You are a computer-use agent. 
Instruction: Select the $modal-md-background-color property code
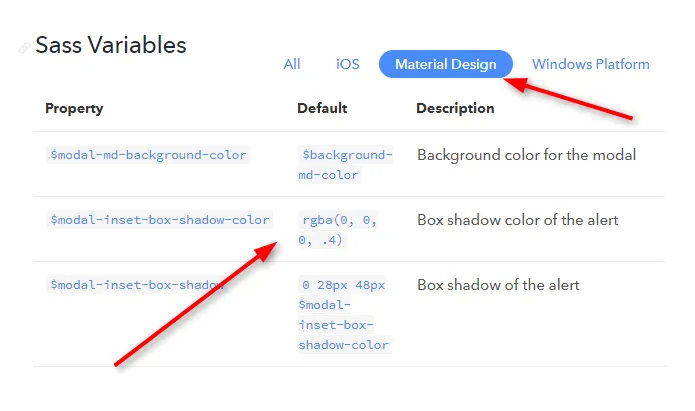148,155
